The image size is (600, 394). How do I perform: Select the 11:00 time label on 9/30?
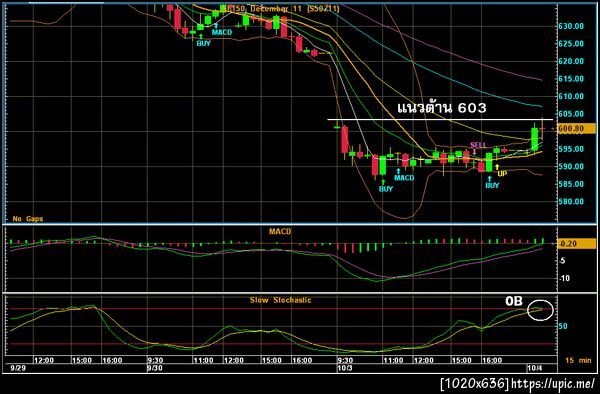(203, 361)
